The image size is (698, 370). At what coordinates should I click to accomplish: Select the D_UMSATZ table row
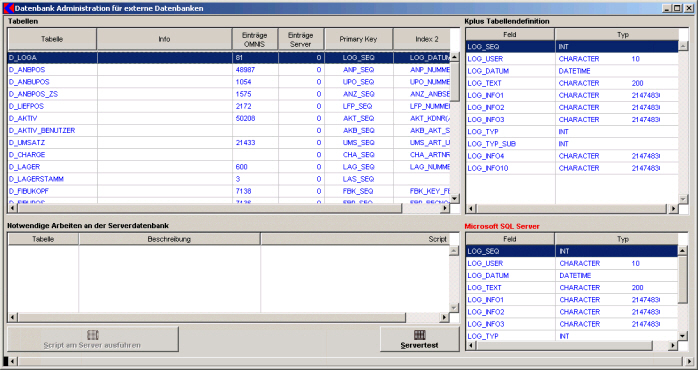229,142
